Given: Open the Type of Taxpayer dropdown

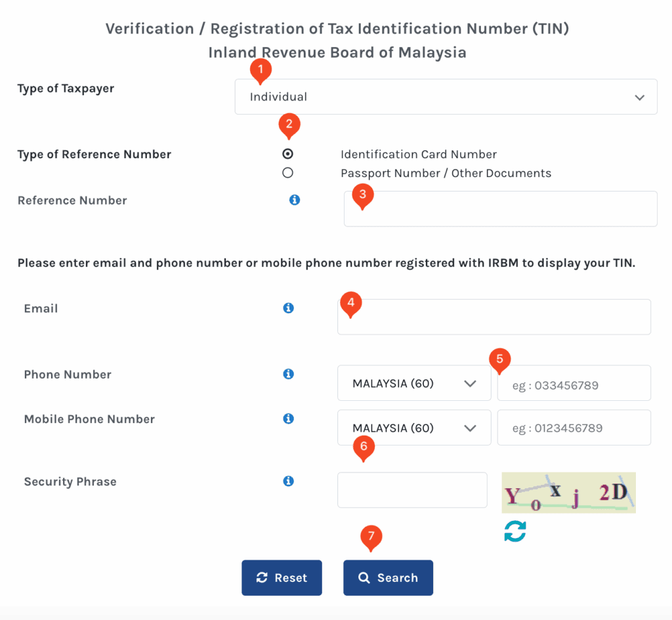Looking at the screenshot, I should (x=446, y=97).
